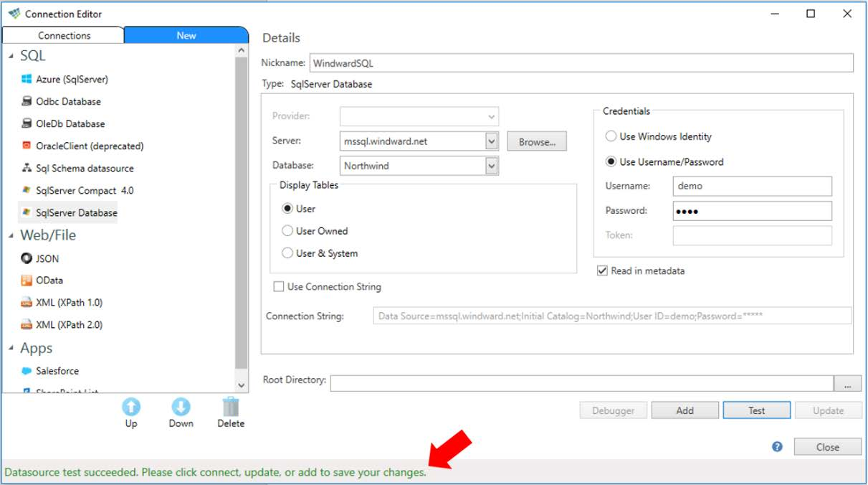This screenshot has width=868, height=485.
Task: Switch to the New tab
Action: tap(186, 35)
